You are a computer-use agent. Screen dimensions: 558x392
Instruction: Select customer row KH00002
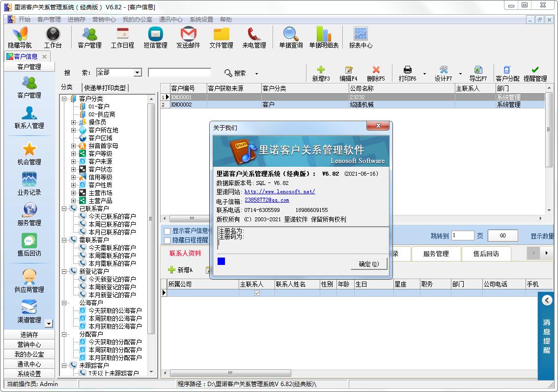click(x=352, y=105)
